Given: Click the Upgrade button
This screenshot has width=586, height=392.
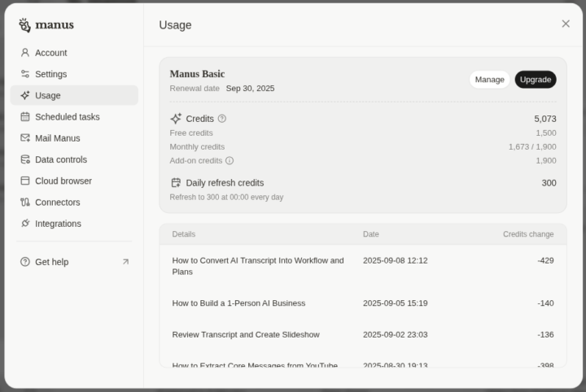Looking at the screenshot, I should (536, 80).
